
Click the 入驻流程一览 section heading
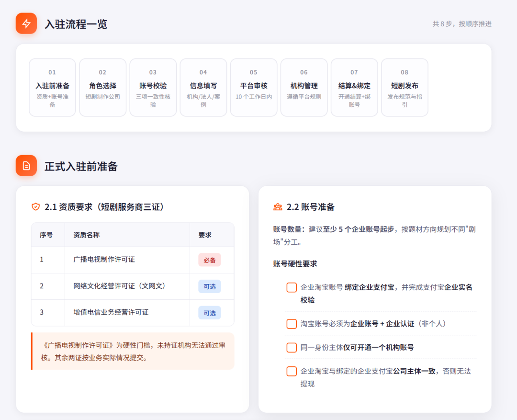pyautogui.click(x=76, y=24)
